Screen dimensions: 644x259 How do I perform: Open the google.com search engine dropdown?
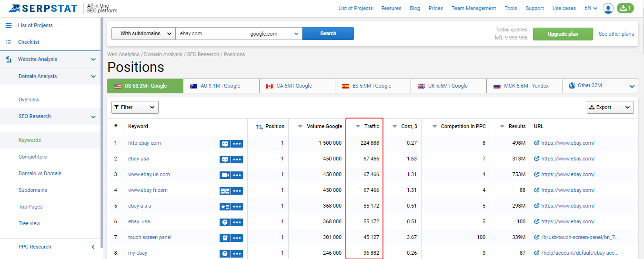pos(274,34)
